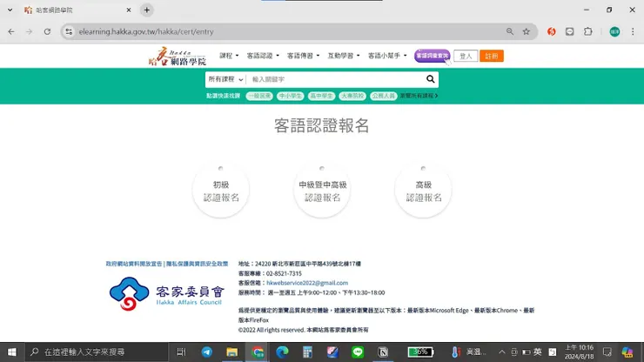Image resolution: width=644 pixels, height=362 pixels.
Task: Open Copilot icon on taskbar
Action: click(x=627, y=352)
